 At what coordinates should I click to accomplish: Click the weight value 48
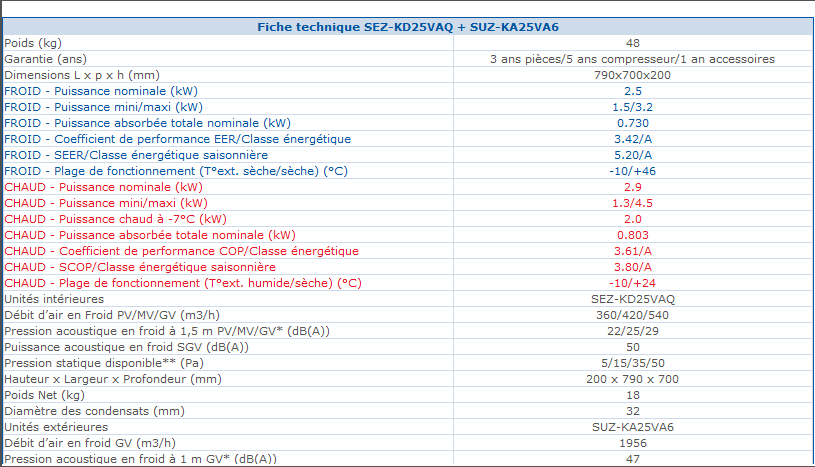pyautogui.click(x=633, y=43)
